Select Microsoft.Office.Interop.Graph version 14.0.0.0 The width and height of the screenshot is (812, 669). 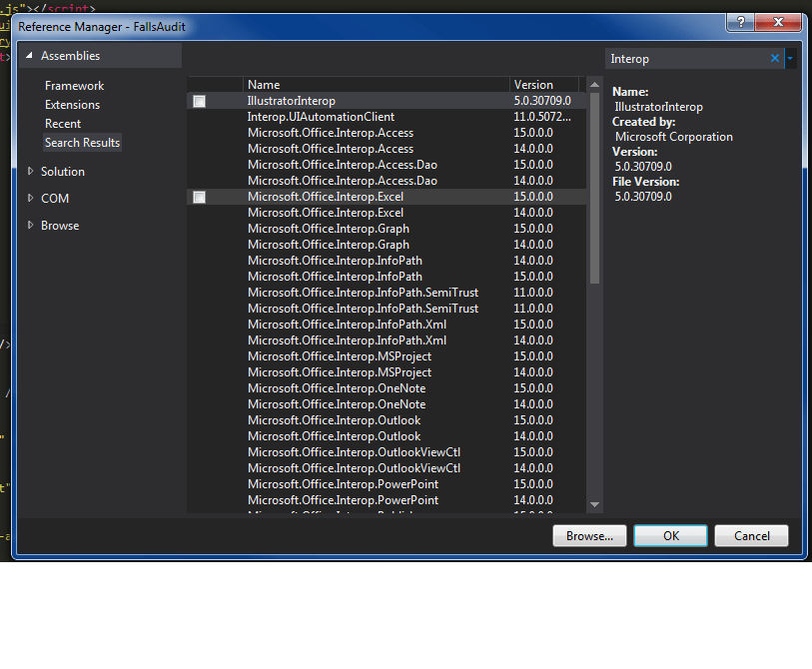(x=387, y=245)
